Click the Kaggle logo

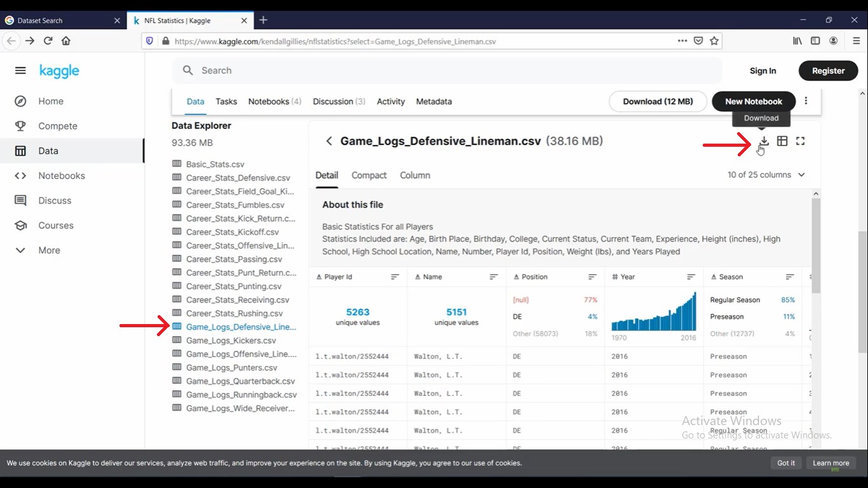point(59,71)
